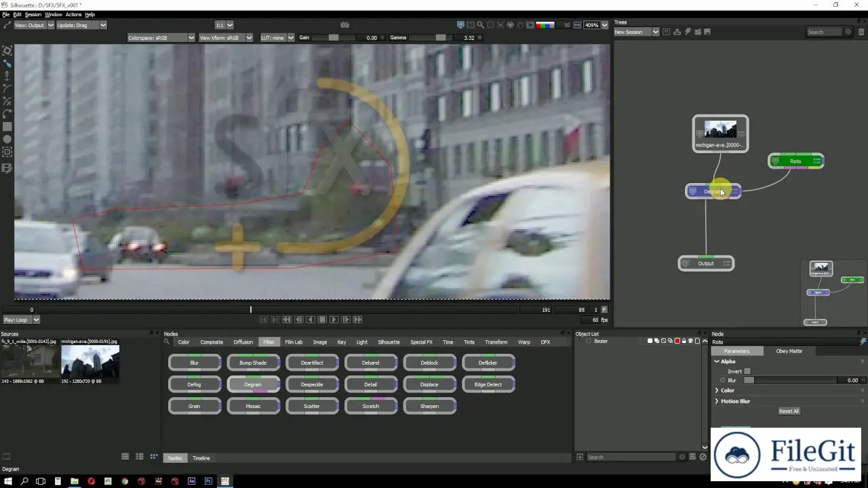This screenshot has height=488, width=868.
Task: Open After Effects from the Windows taskbar
Action: 192,481
